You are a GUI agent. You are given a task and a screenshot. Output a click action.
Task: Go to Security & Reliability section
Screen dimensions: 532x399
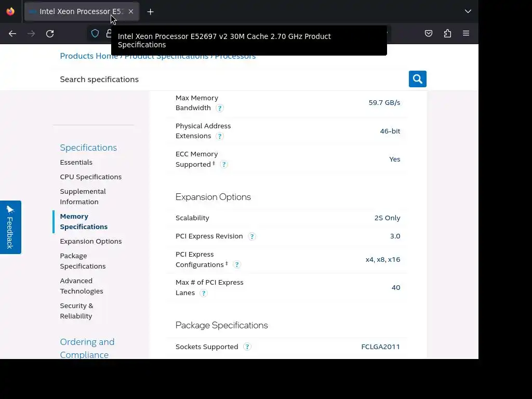coord(76,311)
